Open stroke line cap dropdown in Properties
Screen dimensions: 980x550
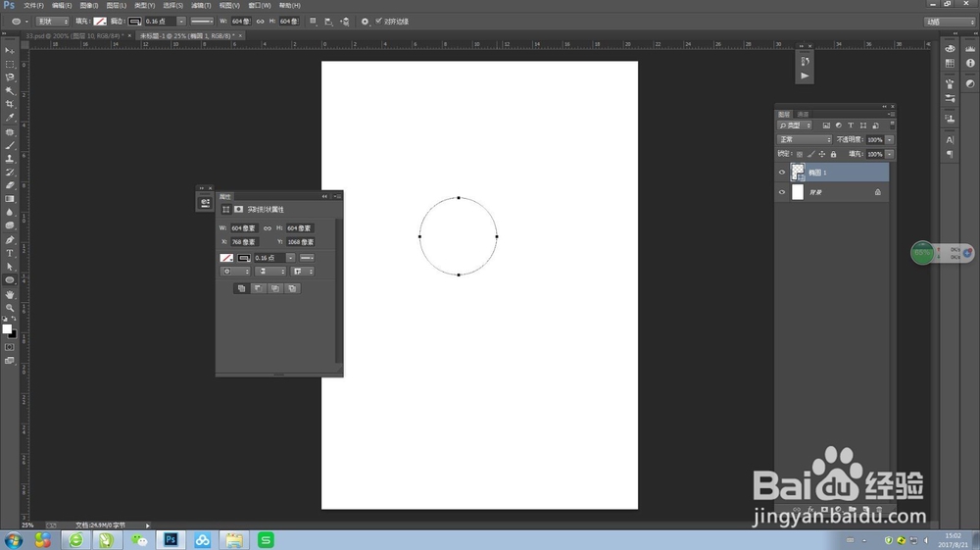(x=270, y=272)
